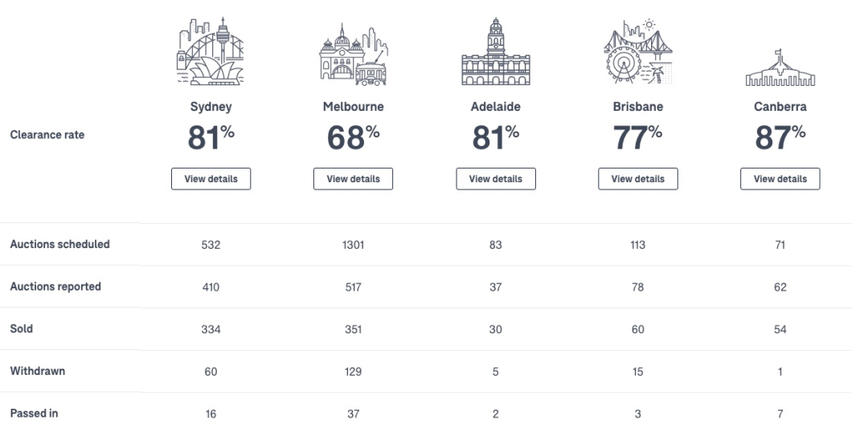The width and height of the screenshot is (868, 440).
Task: Click the Canberra Parliament House icon
Action: 780,67
